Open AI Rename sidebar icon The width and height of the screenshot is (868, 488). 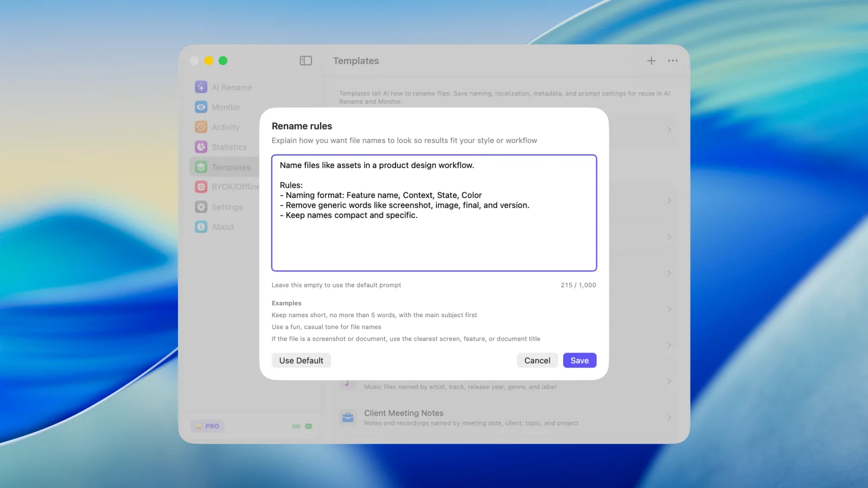click(201, 87)
